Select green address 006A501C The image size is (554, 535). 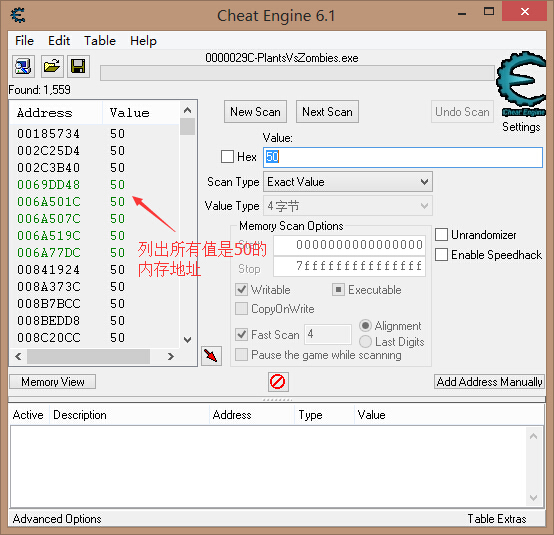click(95, 202)
